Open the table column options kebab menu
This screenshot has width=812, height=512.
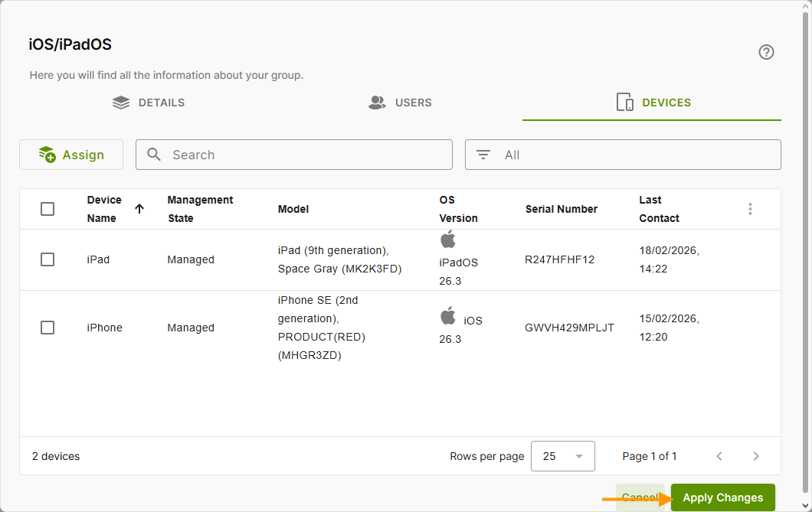[x=750, y=209]
